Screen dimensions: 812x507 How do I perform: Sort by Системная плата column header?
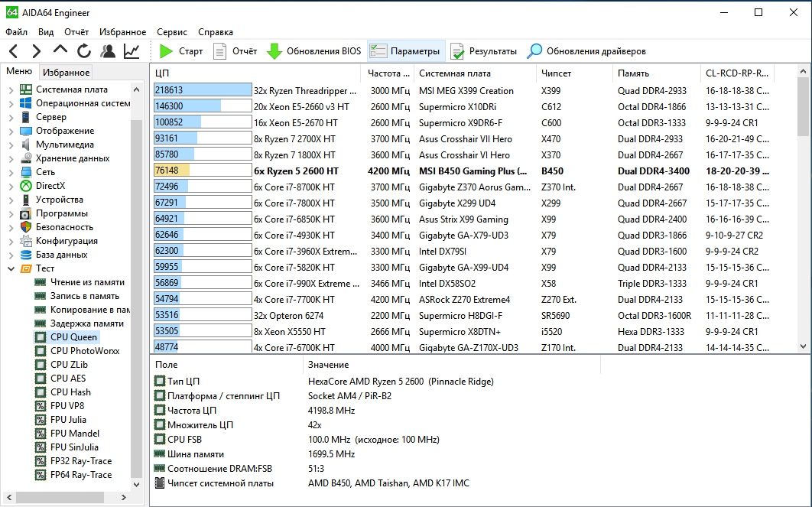pos(476,73)
